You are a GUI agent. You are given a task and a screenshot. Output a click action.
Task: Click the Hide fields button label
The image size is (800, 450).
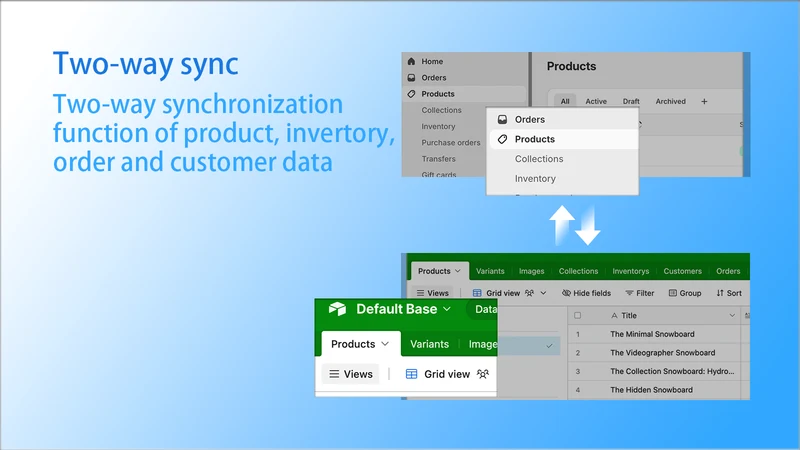pyautogui.click(x=592, y=293)
